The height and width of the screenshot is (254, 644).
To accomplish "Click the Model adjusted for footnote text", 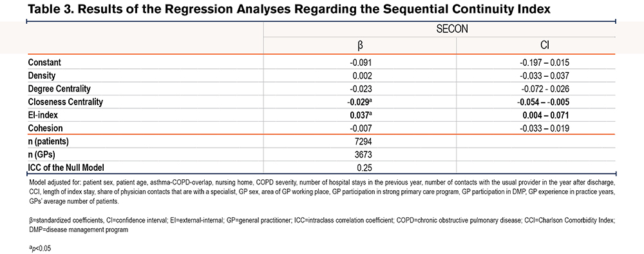I will coord(321,191).
